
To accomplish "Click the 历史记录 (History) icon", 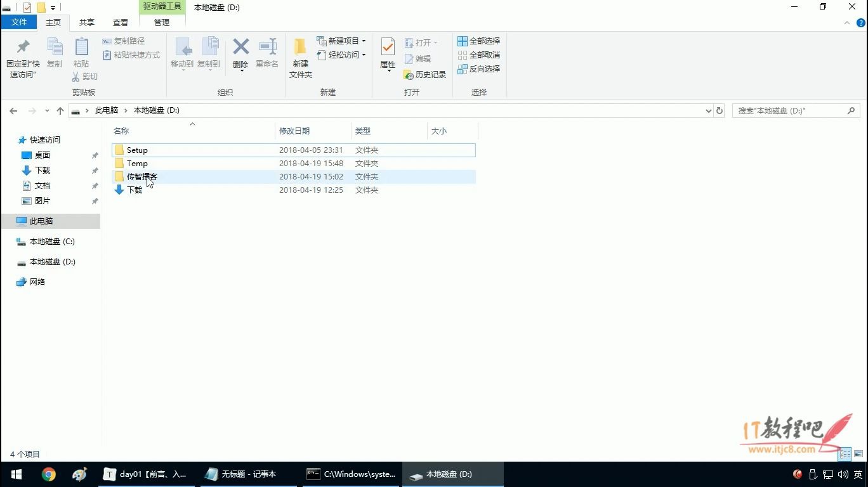I will [x=425, y=74].
